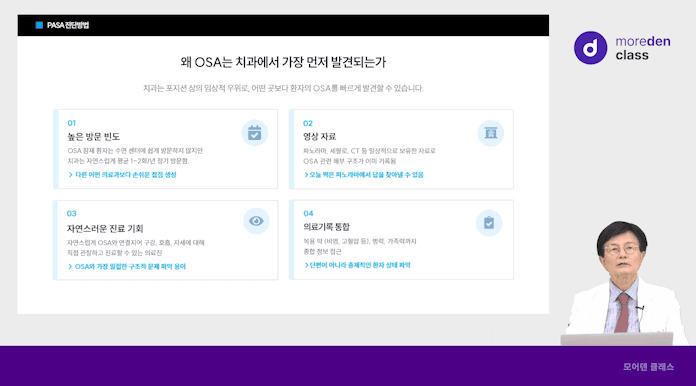Click the moreden class brand text
The width and height of the screenshot is (696, 386).
coord(643,48)
